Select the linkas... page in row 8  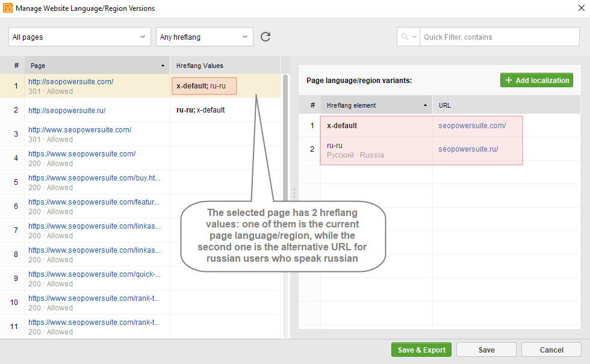(140, 254)
